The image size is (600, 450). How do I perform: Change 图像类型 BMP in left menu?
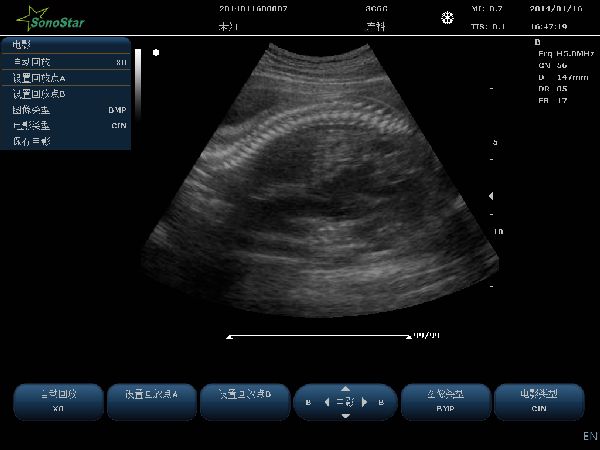[66, 110]
